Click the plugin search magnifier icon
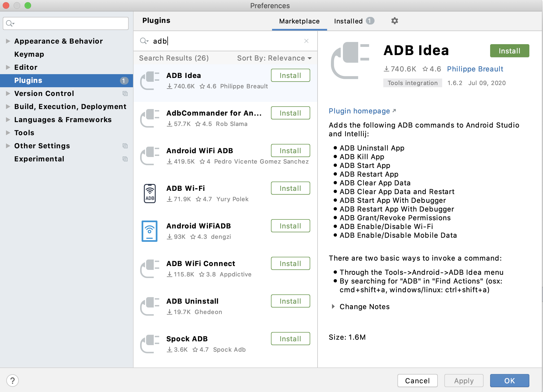The image size is (543, 392). (x=144, y=41)
